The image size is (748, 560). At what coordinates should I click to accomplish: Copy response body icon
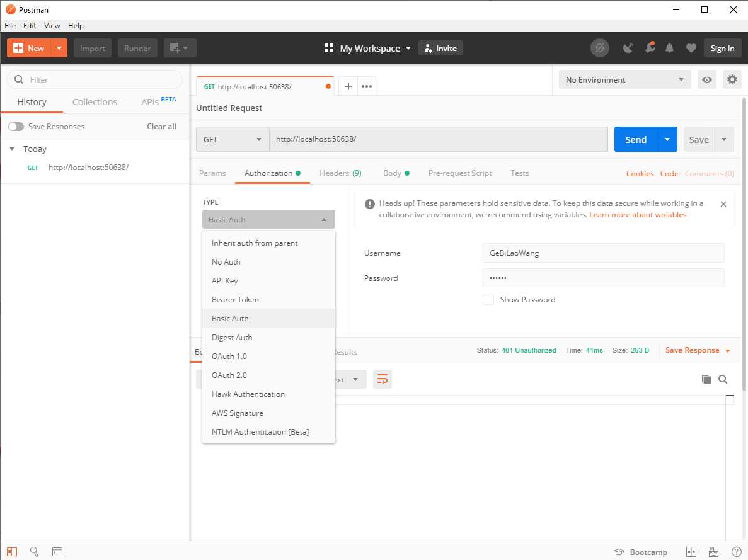coord(706,379)
